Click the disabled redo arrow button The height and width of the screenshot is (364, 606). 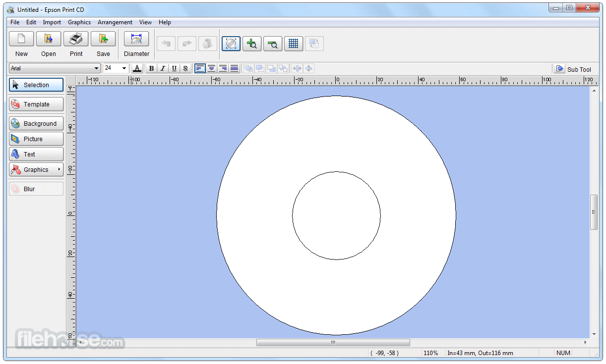[x=187, y=44]
